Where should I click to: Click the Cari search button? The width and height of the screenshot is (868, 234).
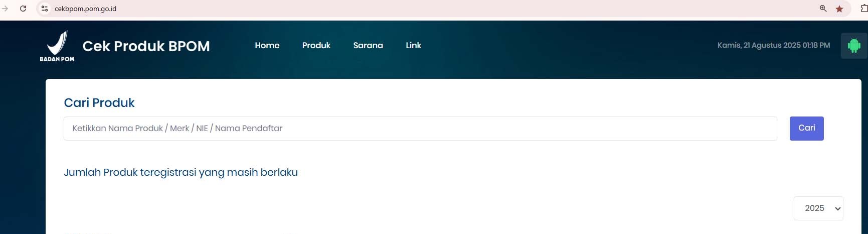click(x=806, y=128)
